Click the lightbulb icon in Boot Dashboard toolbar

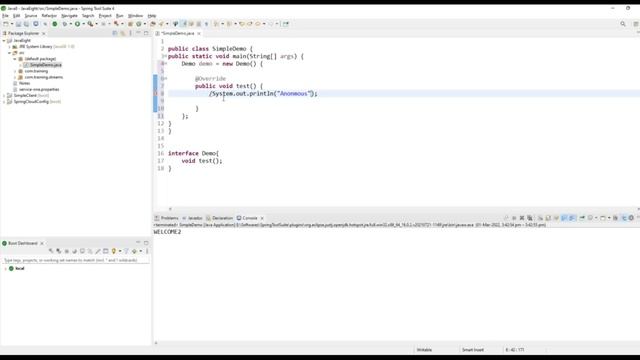[114, 251]
